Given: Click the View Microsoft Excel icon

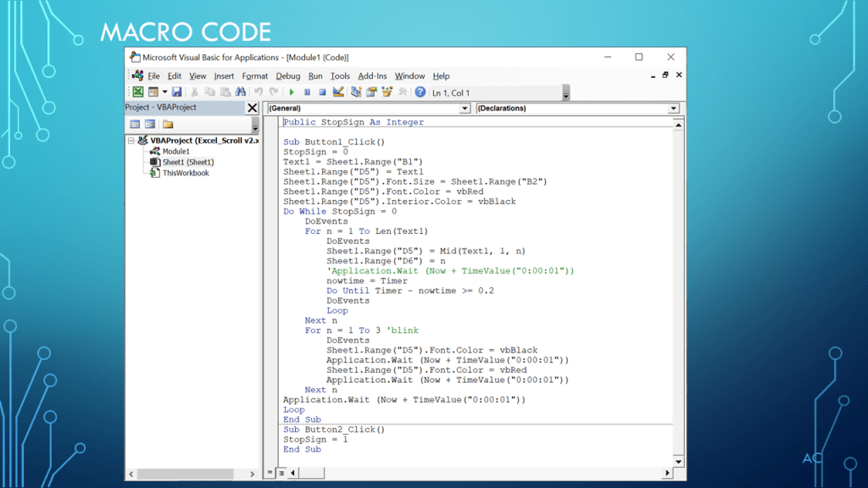Looking at the screenshot, I should coord(137,92).
